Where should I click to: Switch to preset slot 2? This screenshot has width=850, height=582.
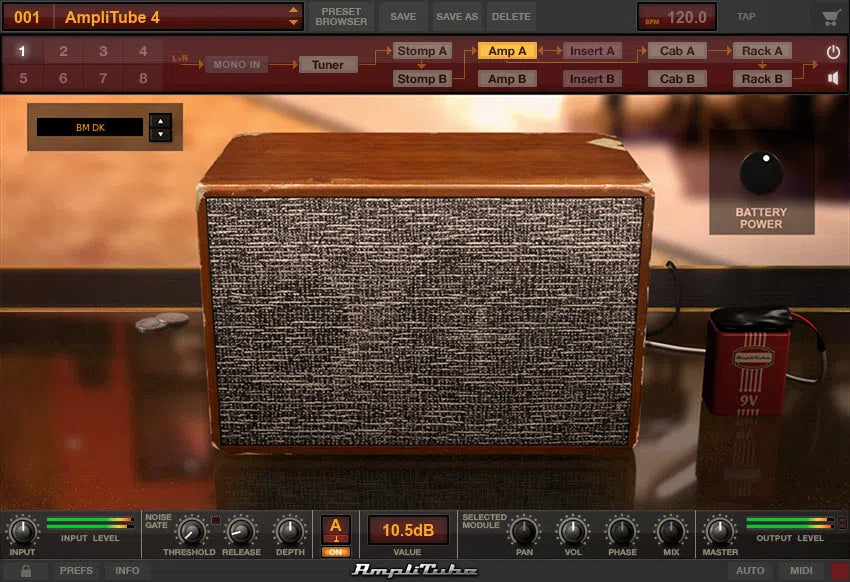(x=64, y=50)
